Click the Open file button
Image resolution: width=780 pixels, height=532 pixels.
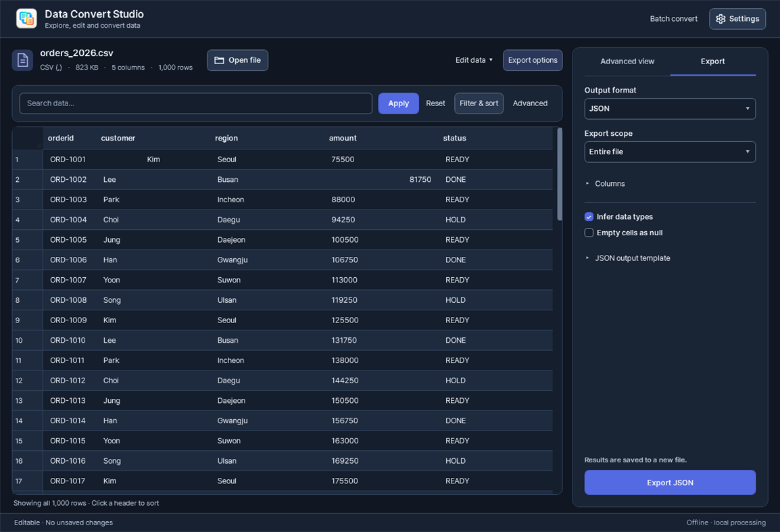[237, 60]
